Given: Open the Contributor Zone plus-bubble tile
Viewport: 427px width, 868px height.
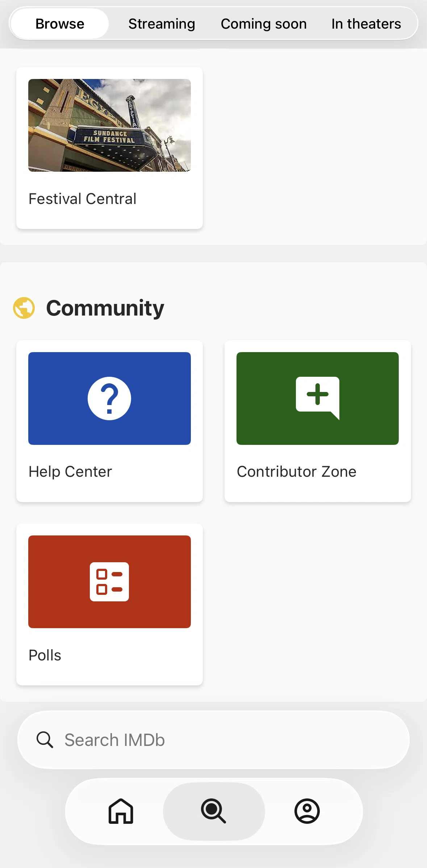Looking at the screenshot, I should 318,398.
